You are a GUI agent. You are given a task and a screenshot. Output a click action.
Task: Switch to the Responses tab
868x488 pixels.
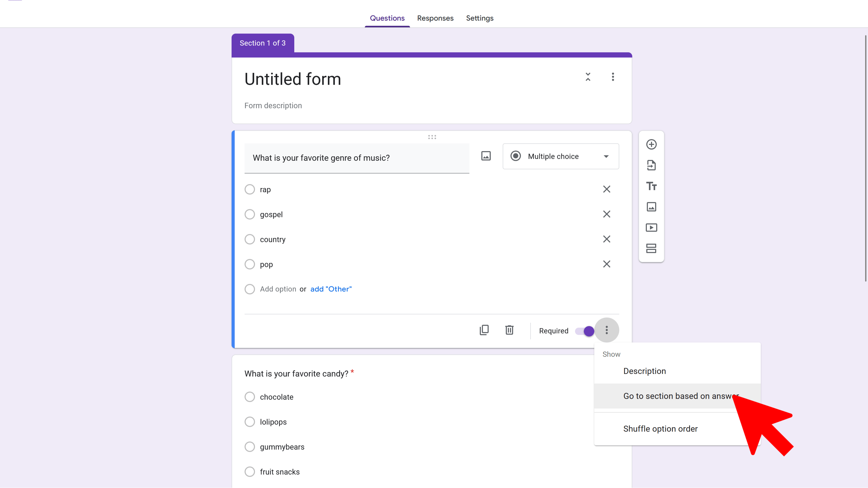point(435,18)
